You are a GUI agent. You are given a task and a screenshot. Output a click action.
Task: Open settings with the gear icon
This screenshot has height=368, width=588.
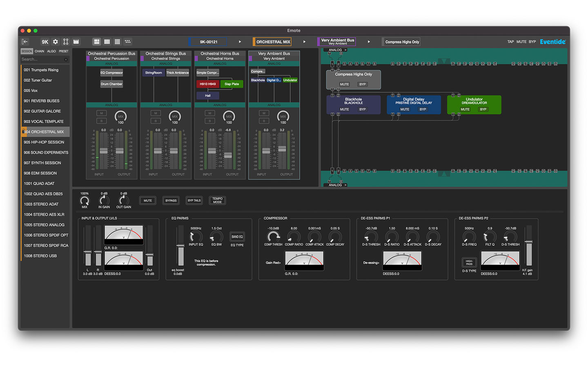[56, 42]
